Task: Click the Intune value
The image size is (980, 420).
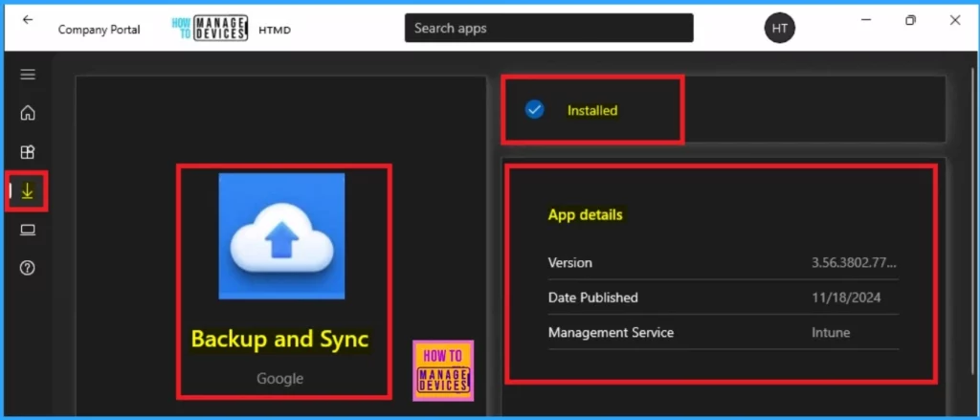Action: click(x=831, y=333)
